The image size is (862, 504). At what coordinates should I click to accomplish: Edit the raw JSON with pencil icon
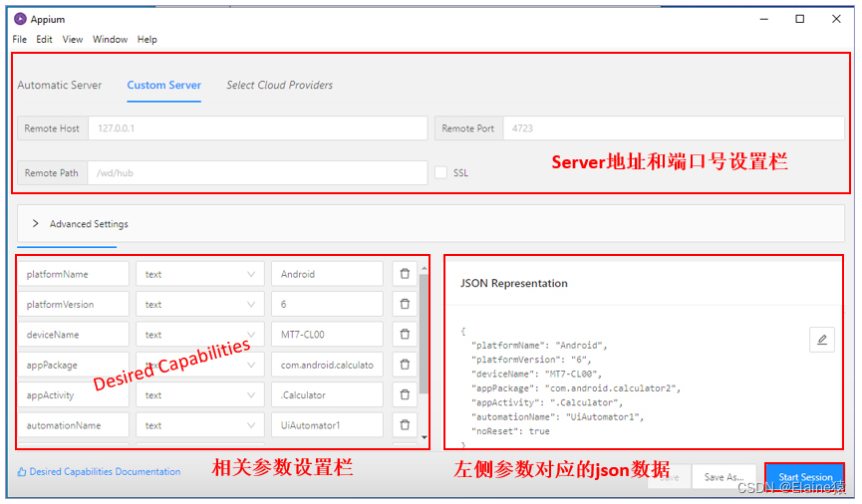(x=822, y=340)
